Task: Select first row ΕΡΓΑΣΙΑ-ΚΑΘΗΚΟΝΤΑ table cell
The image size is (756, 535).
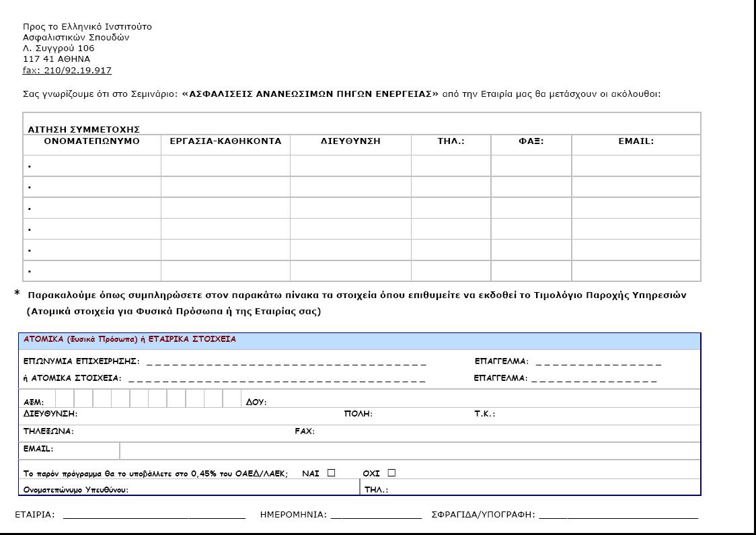Action: tap(225, 166)
